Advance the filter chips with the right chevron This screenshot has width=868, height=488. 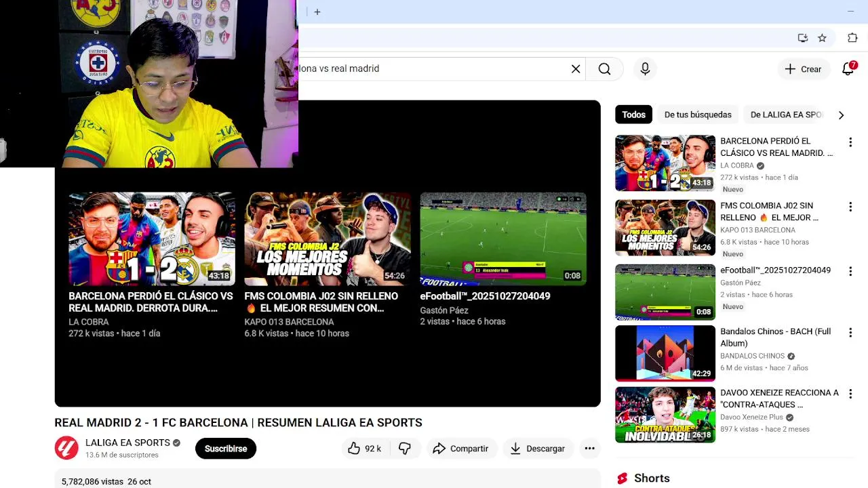(841, 115)
